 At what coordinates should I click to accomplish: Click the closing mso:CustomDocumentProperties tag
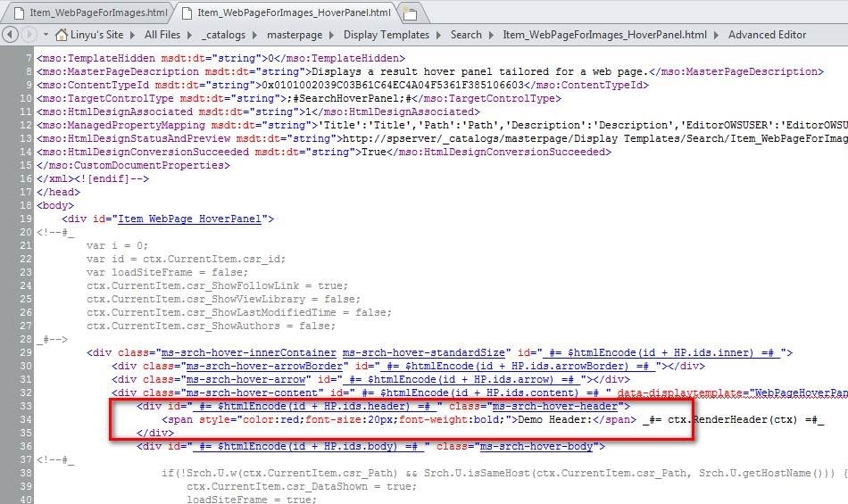[x=133, y=165]
